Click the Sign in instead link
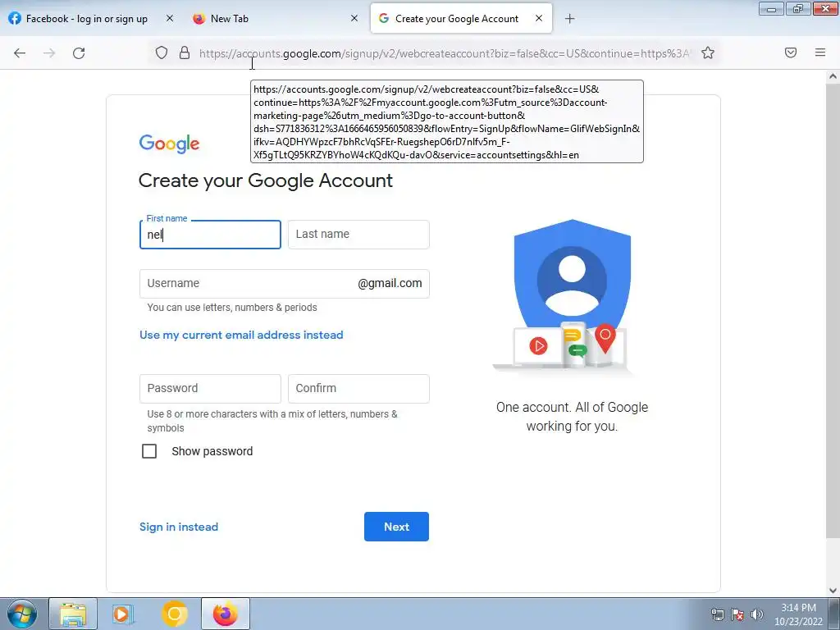 tap(178, 527)
